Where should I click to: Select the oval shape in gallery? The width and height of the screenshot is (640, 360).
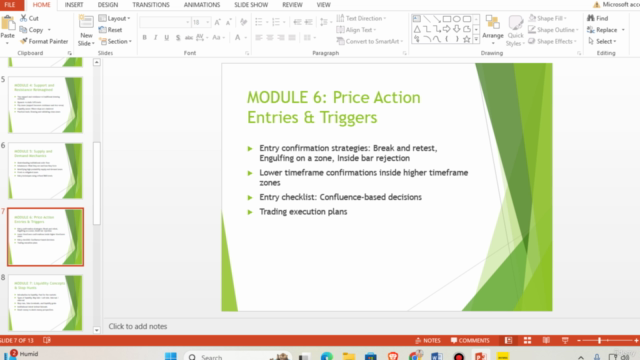click(457, 19)
